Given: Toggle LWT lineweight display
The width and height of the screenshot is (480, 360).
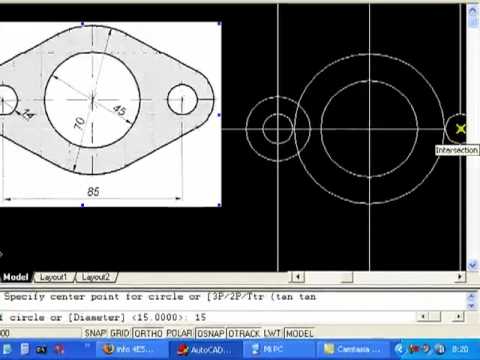Looking at the screenshot, I should 272,333.
